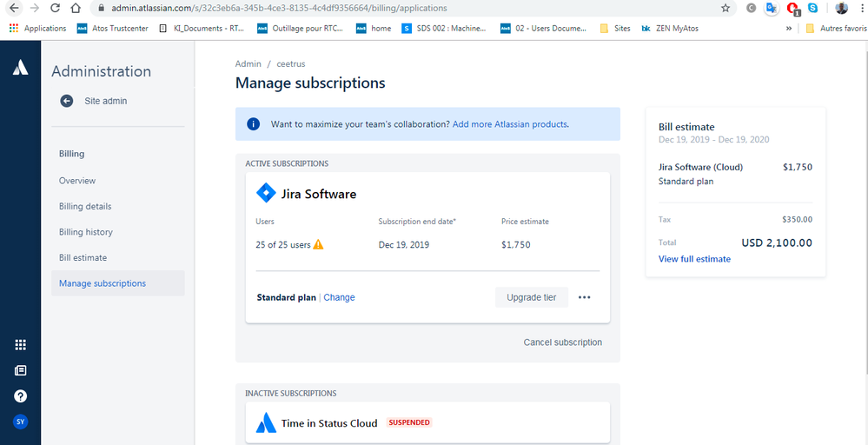
Task: Click the Skype extension icon
Action: (812, 9)
